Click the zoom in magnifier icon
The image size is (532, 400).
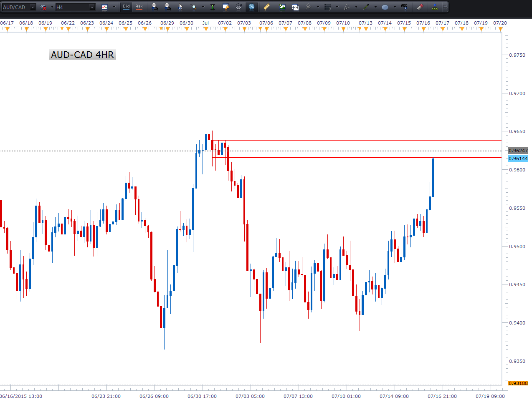(x=155, y=7)
